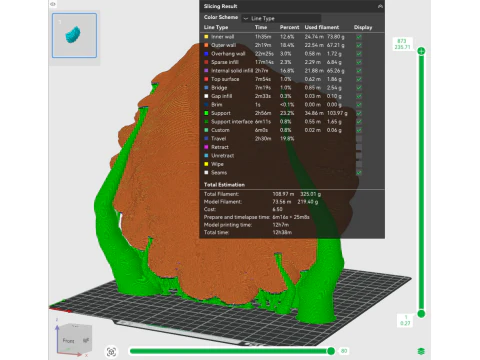Click the Front face of the view cube
This screenshot has width=480, height=360.
tap(69, 341)
